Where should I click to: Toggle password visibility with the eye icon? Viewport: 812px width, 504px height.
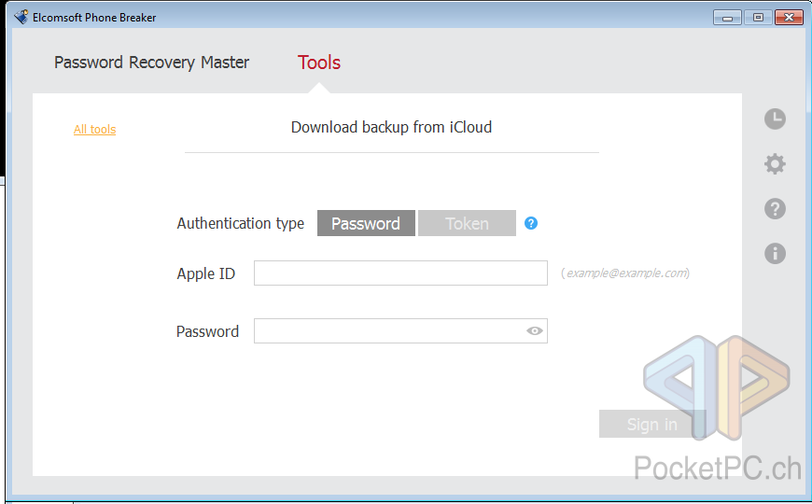click(535, 330)
